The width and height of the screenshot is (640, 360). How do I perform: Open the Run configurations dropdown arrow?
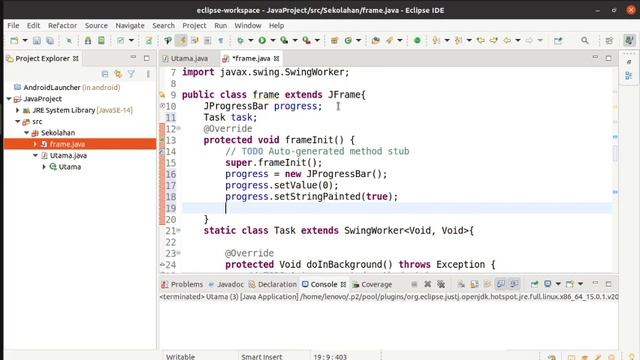click(x=273, y=40)
